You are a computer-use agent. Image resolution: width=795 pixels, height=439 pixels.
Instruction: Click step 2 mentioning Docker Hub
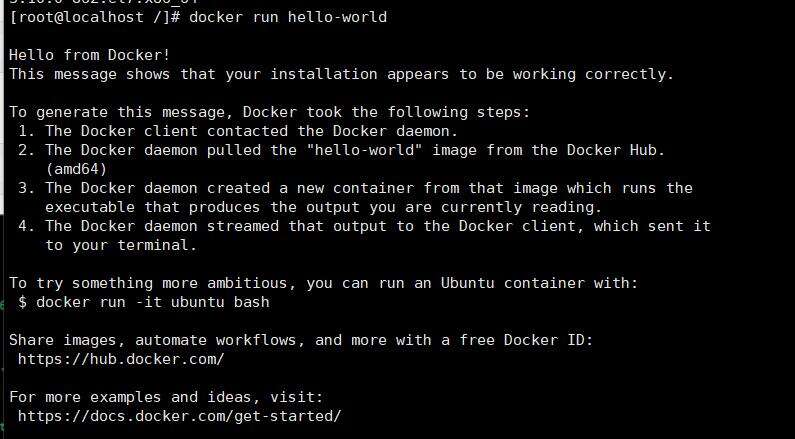point(341,151)
